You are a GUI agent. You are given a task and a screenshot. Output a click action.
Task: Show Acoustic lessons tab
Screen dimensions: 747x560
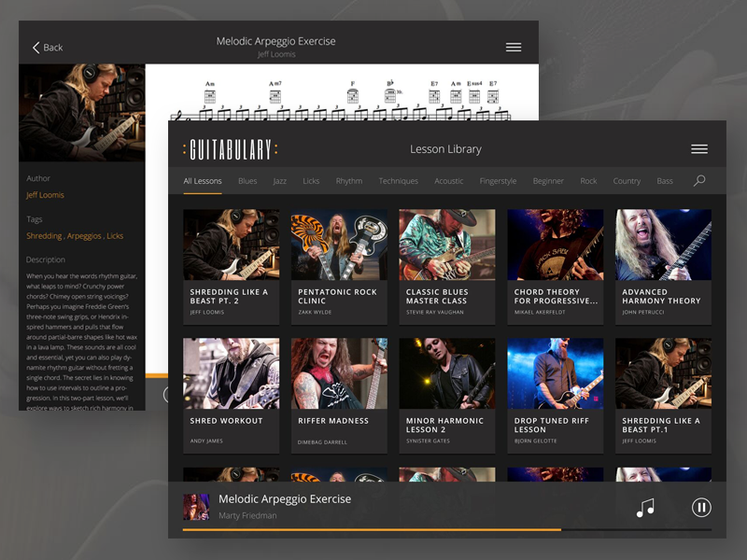coord(448,181)
